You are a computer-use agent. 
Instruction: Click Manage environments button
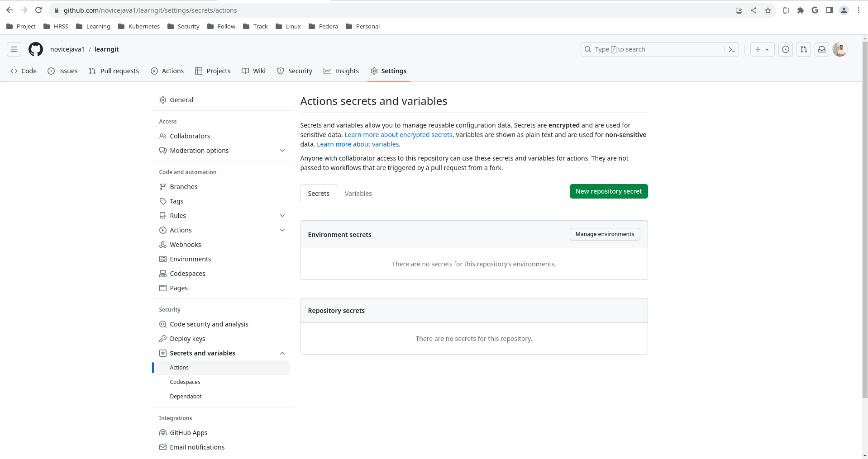point(604,234)
